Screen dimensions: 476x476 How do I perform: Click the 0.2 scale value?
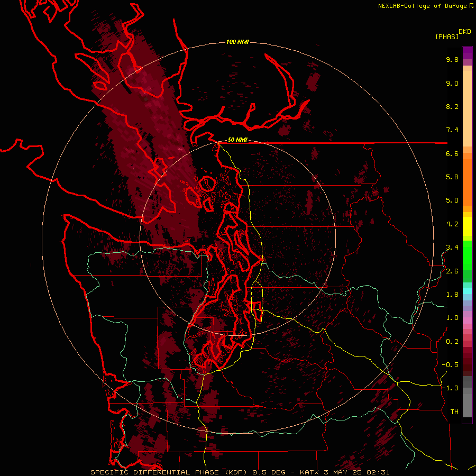click(x=452, y=342)
